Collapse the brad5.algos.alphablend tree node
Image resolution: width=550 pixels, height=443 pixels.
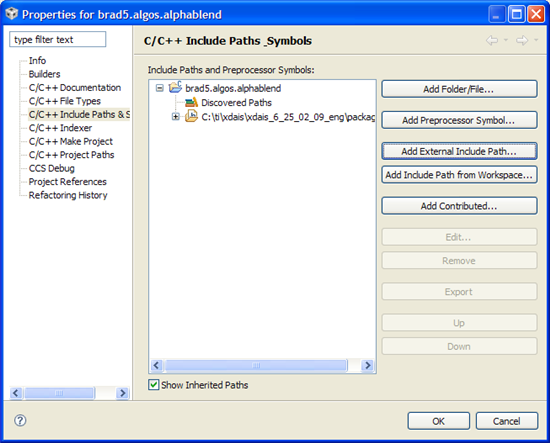[x=160, y=88]
